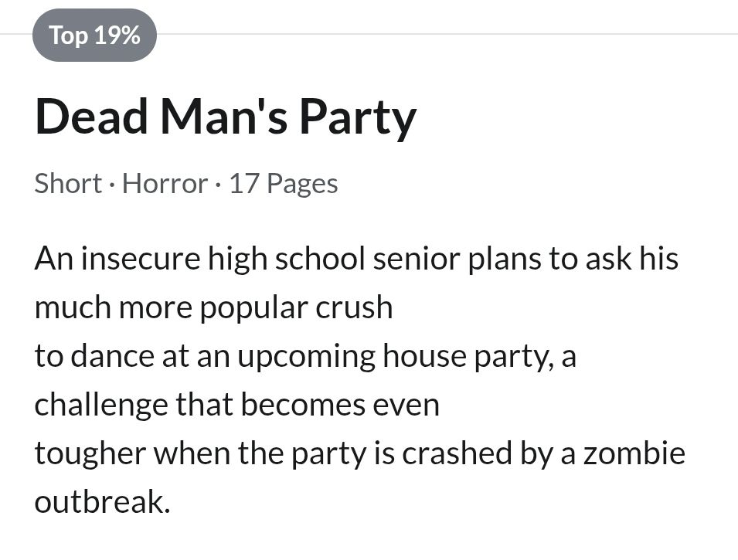Open the Dead Man's Party title
Image resolution: width=738 pixels, height=560 pixels.
pos(225,117)
